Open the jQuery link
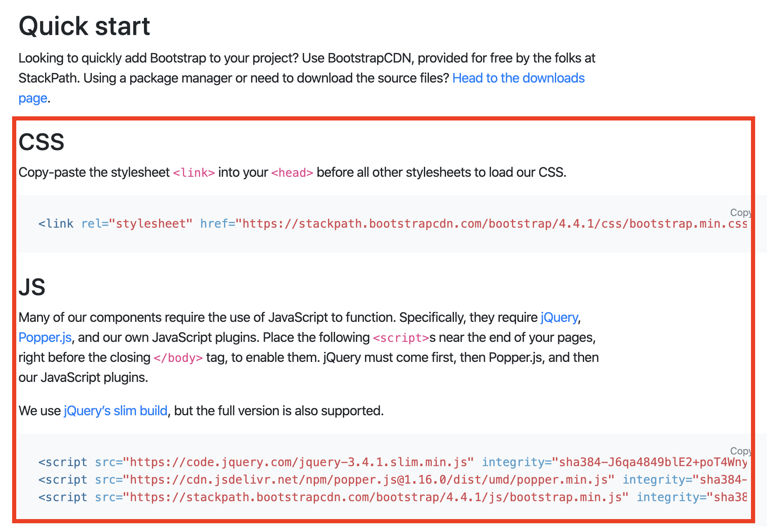776x532 pixels. [x=558, y=317]
